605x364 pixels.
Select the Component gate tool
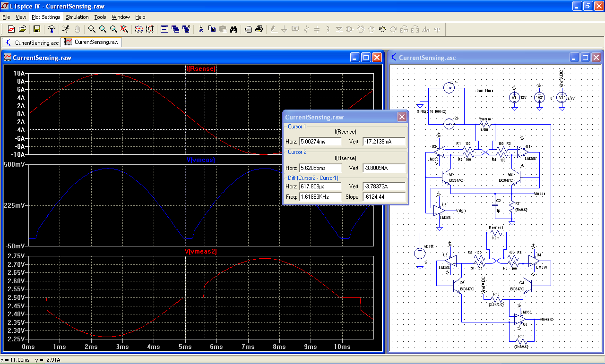350,29
